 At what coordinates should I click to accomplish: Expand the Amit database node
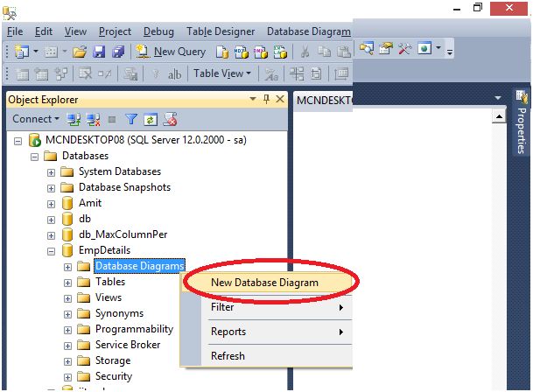click(x=51, y=204)
